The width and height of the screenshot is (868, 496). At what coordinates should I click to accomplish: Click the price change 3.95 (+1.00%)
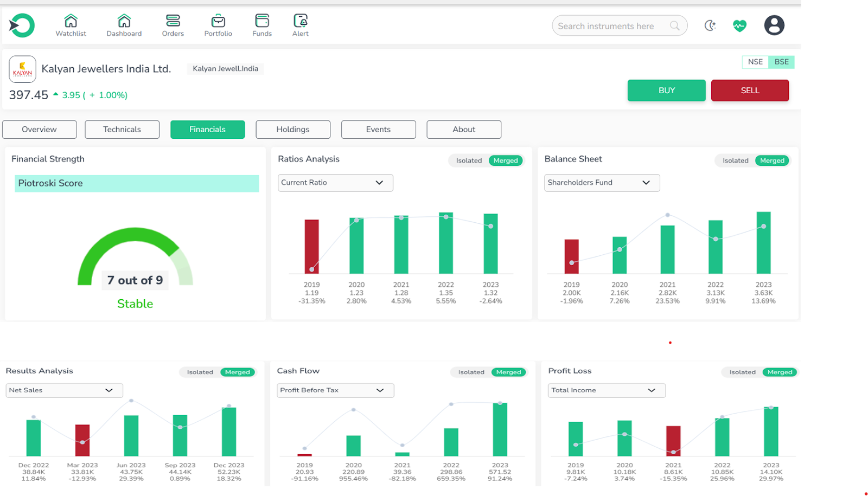[x=91, y=95]
